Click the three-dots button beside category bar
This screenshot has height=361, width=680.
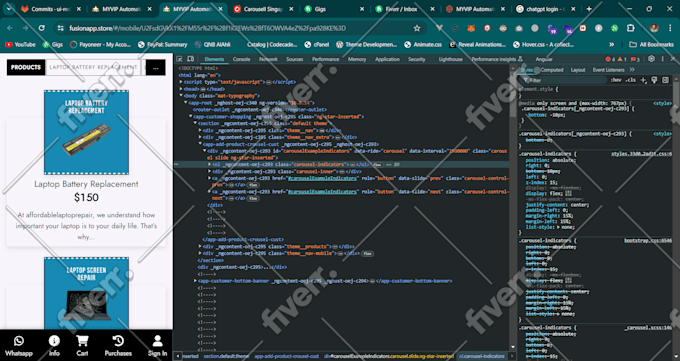click(x=155, y=67)
